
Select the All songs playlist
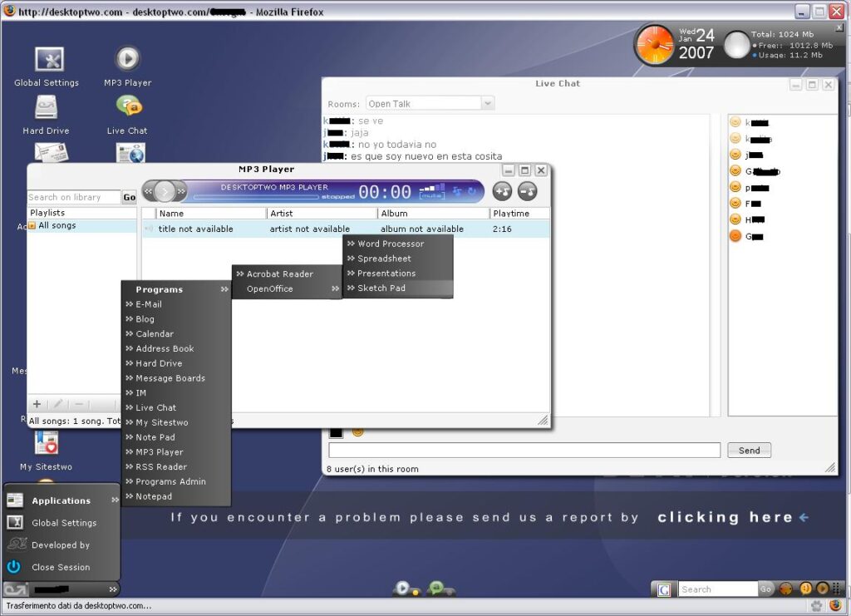81,226
